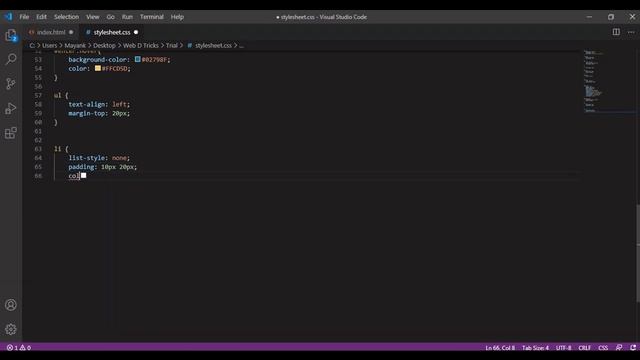Open the Terminal menu
The width and height of the screenshot is (640, 360).
point(151,17)
